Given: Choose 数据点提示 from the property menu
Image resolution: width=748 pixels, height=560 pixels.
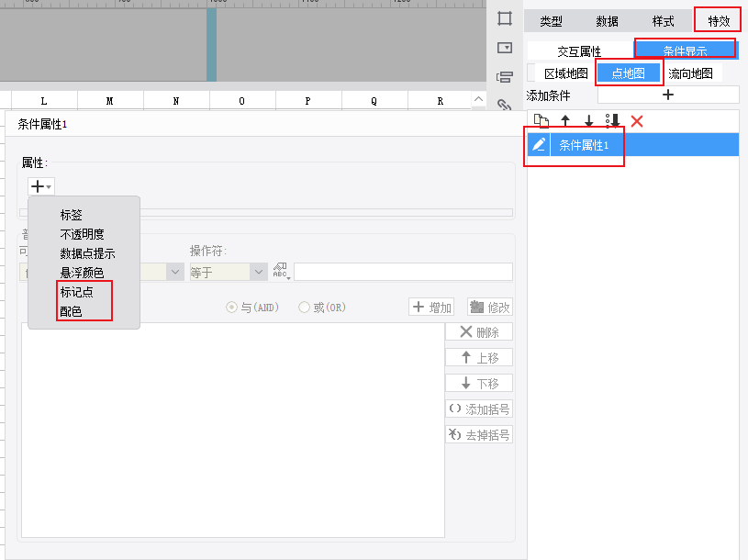Looking at the screenshot, I should pyautogui.click(x=87, y=253).
